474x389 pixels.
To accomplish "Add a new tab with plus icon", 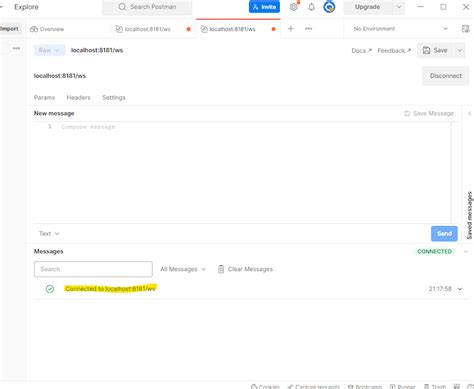I will (291, 29).
